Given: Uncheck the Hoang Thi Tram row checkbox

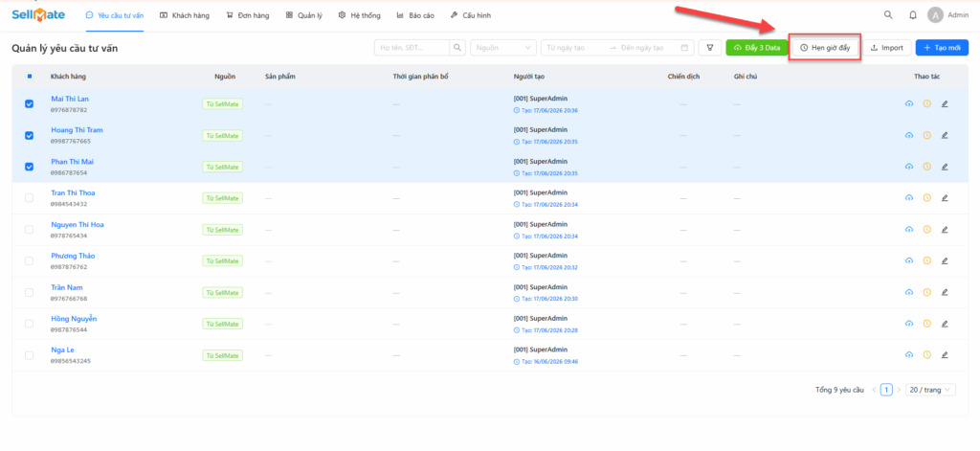Looking at the screenshot, I should click(30, 135).
